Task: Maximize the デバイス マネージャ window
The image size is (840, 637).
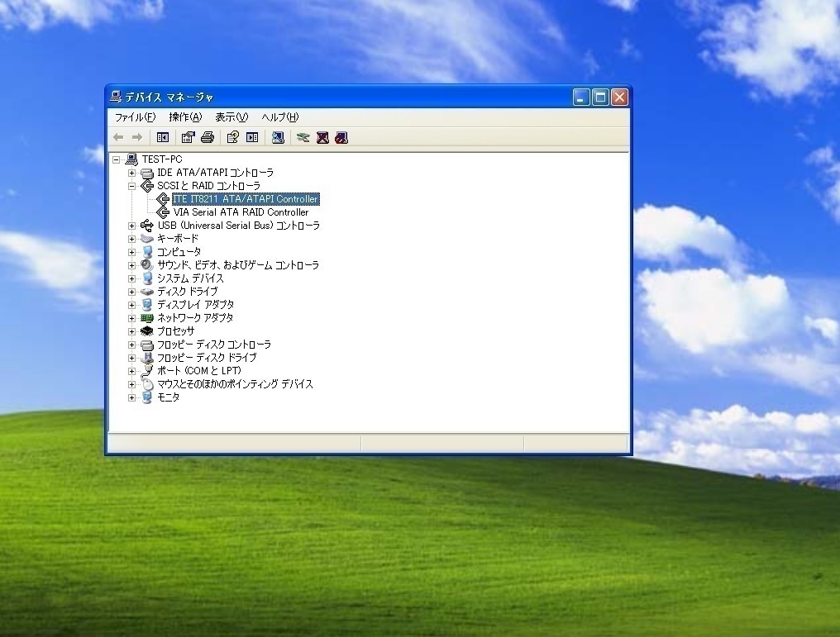Action: pyautogui.click(x=600, y=97)
